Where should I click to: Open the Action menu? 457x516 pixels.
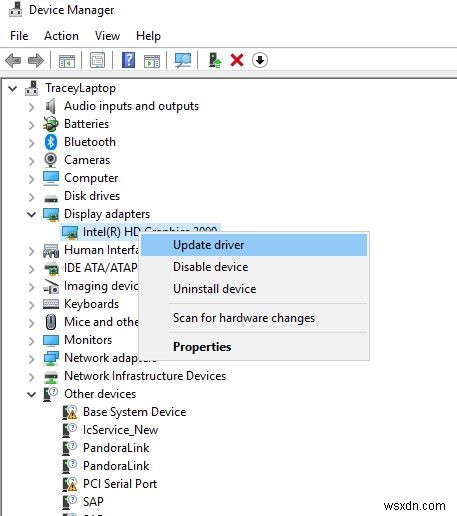pos(61,36)
